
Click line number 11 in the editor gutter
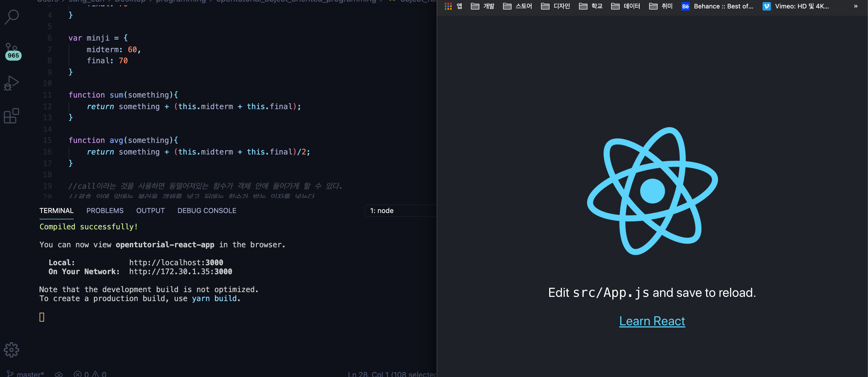(x=47, y=95)
